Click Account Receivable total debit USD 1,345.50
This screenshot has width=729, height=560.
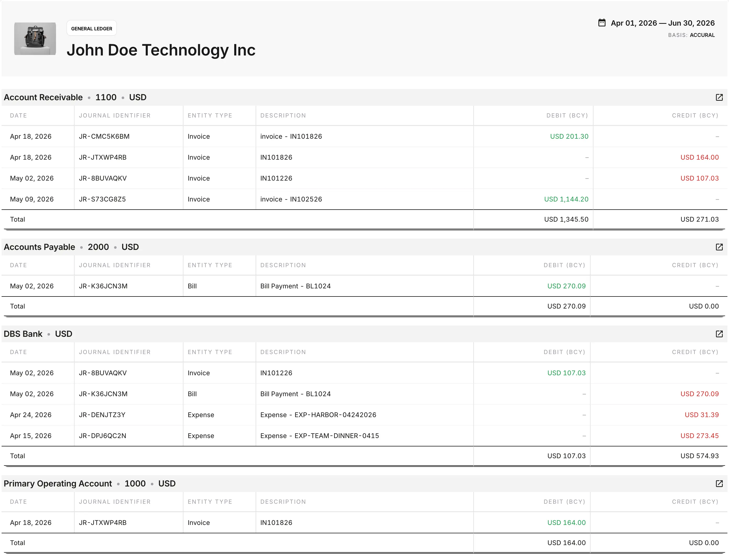click(566, 219)
